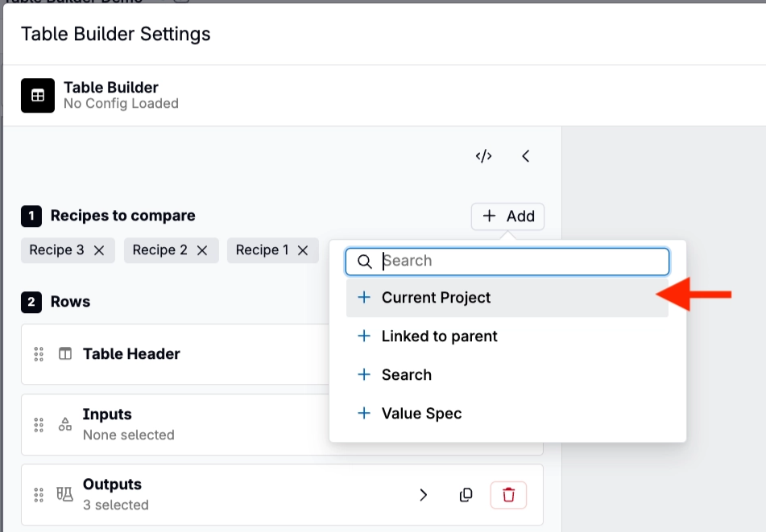This screenshot has height=532, width=766.
Task: Delete the Outputs row
Action: (508, 495)
